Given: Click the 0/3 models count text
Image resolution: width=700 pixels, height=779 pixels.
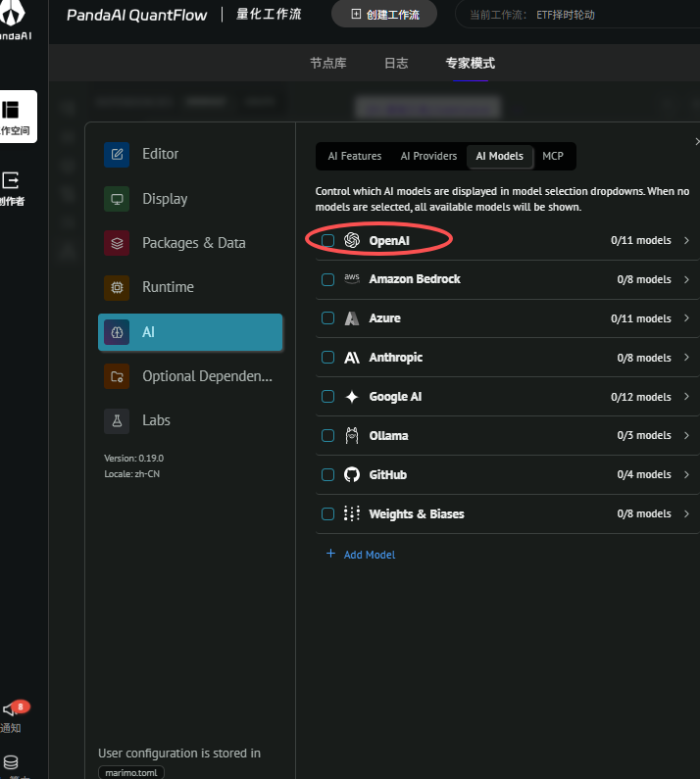Looking at the screenshot, I should pos(644,435).
